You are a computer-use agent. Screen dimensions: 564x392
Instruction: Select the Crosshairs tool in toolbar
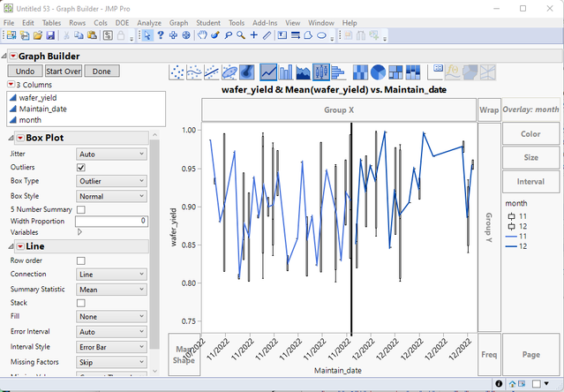[x=254, y=35]
